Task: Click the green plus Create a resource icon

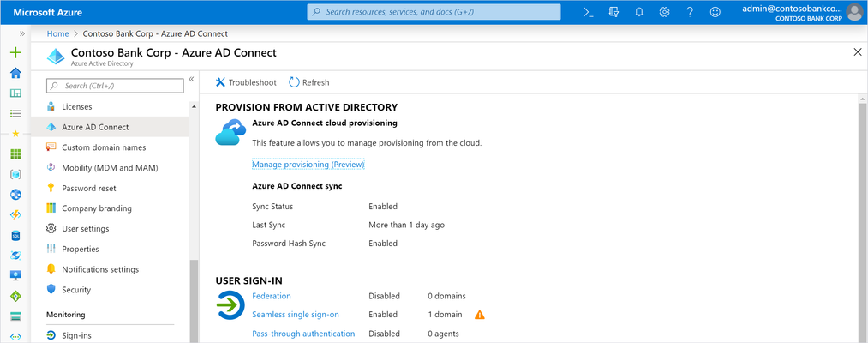Action: click(16, 52)
